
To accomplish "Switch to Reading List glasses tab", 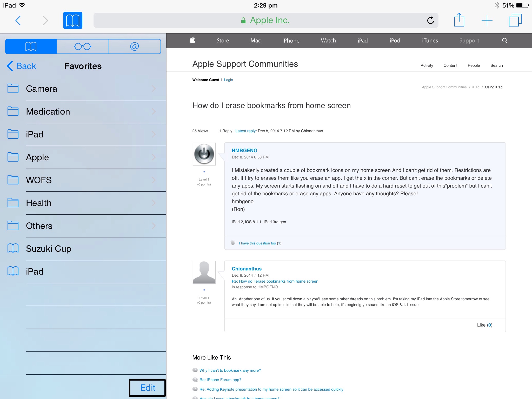I will (x=83, y=46).
